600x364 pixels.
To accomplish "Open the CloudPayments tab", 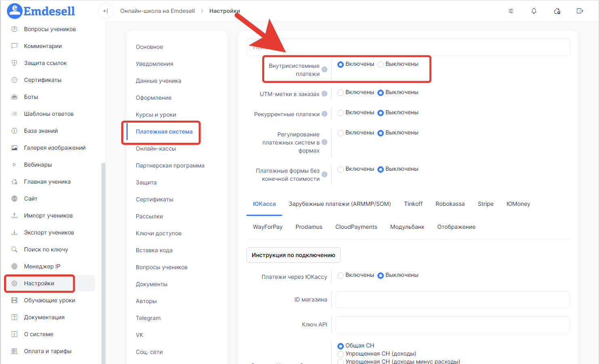I will click(356, 227).
